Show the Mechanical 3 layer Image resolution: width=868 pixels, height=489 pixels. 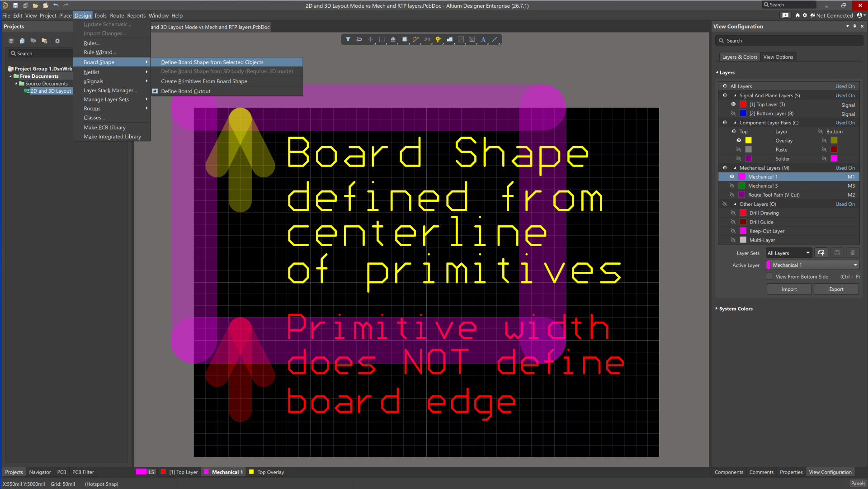[732, 185]
